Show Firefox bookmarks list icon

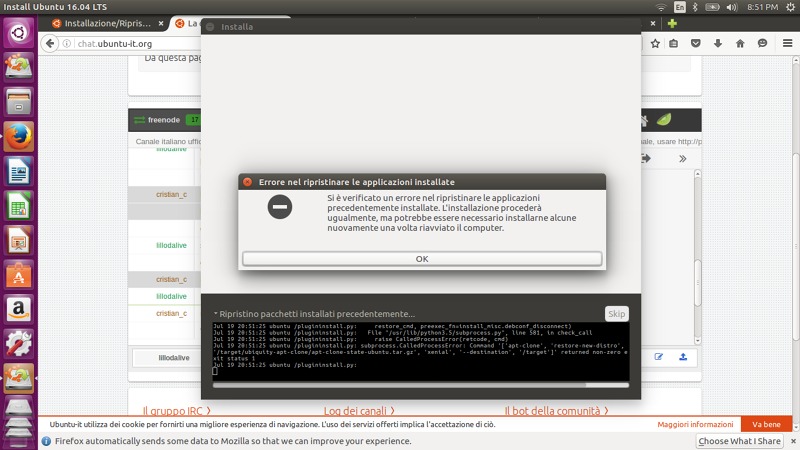click(673, 43)
